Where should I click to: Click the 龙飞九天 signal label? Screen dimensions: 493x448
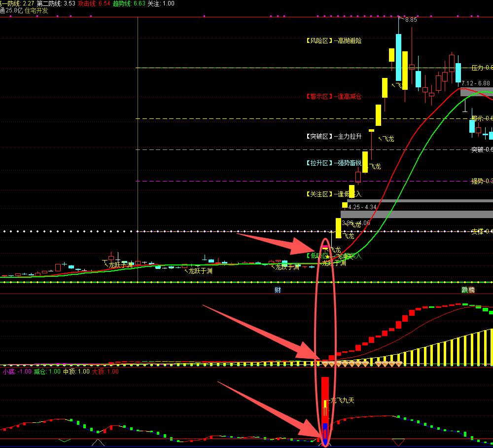coord(342,401)
